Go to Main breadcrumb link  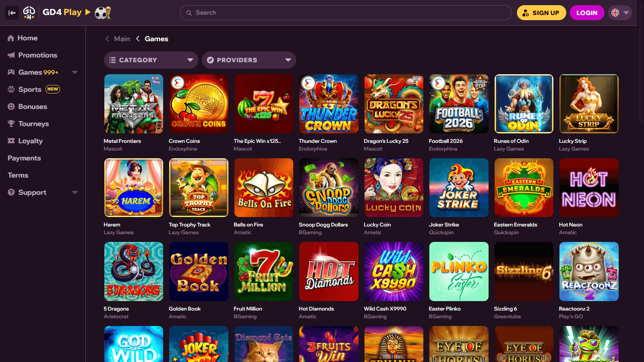tap(122, 39)
